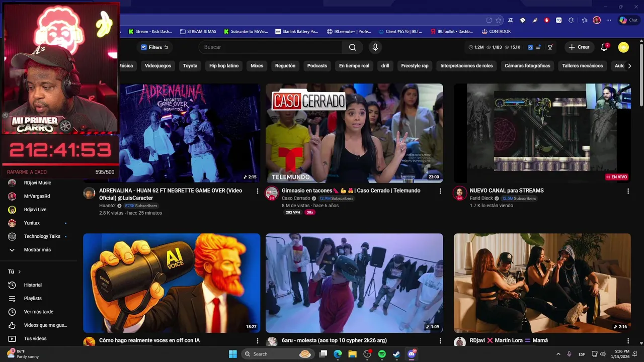This screenshot has height=362, width=644.
Task: Open the vidIQ list icon in stats bar
Action: pyautogui.click(x=538, y=47)
